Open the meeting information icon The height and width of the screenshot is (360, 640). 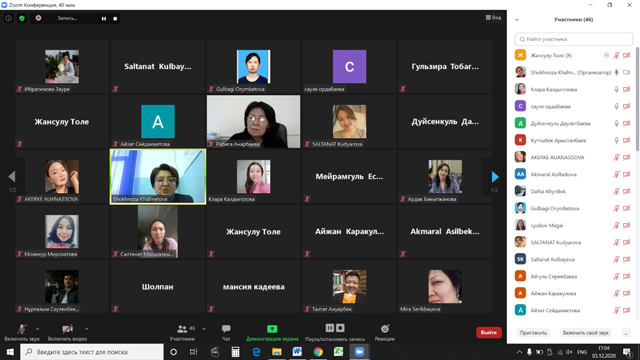[x=8, y=18]
